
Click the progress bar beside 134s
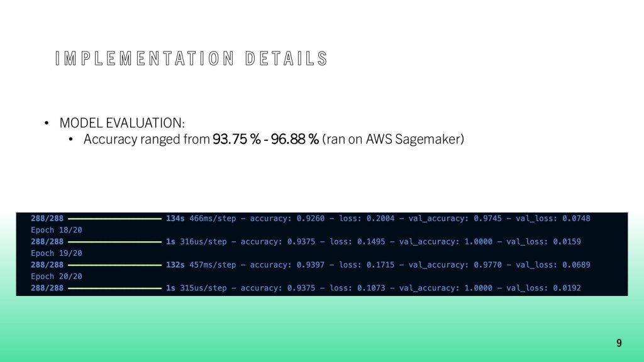point(114,219)
